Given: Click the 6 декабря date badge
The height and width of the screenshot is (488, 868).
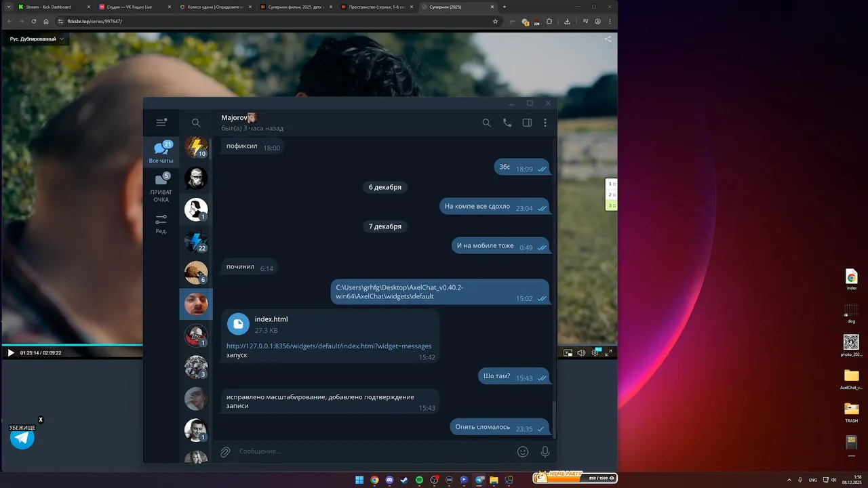Looking at the screenshot, I should pos(384,187).
